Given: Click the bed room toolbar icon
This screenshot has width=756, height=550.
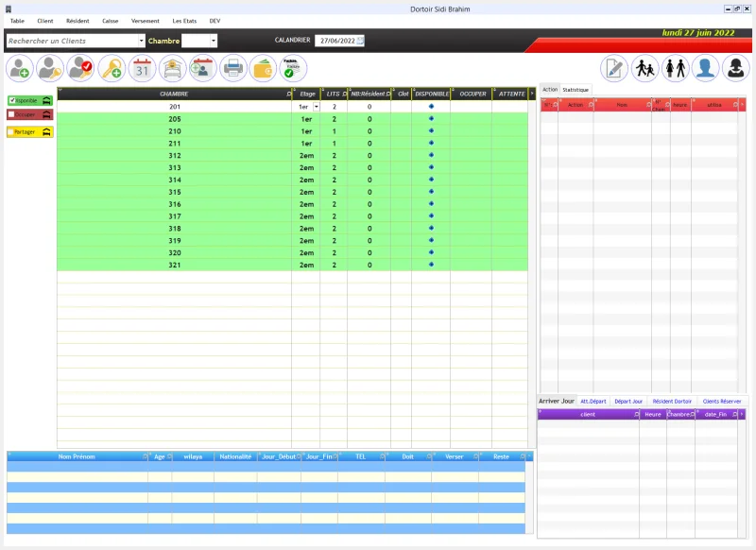Looking at the screenshot, I should [x=172, y=68].
